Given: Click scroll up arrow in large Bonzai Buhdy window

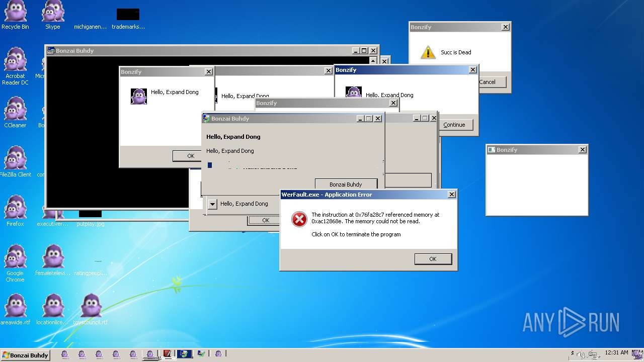Looking at the screenshot, I should 373,60.
